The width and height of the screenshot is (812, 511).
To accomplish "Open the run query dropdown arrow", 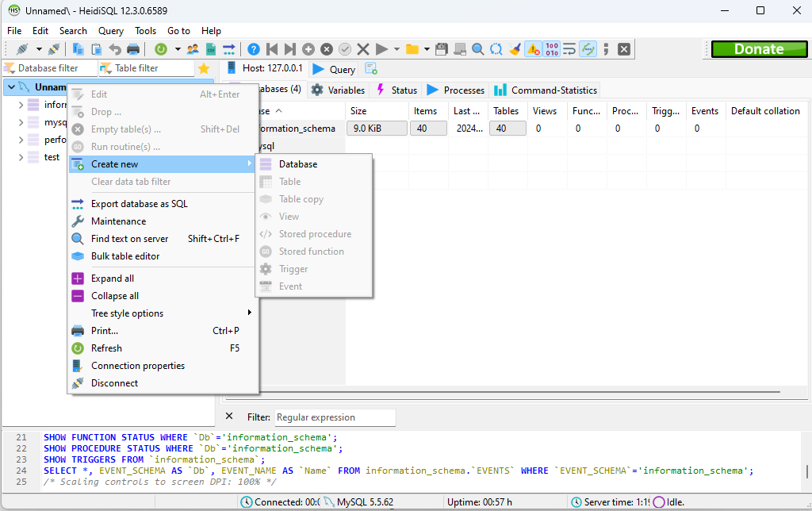I will [x=396, y=49].
